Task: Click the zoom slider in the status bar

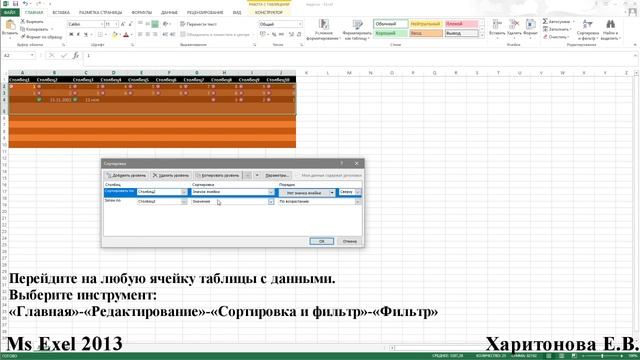Action: pyautogui.click(x=602, y=356)
